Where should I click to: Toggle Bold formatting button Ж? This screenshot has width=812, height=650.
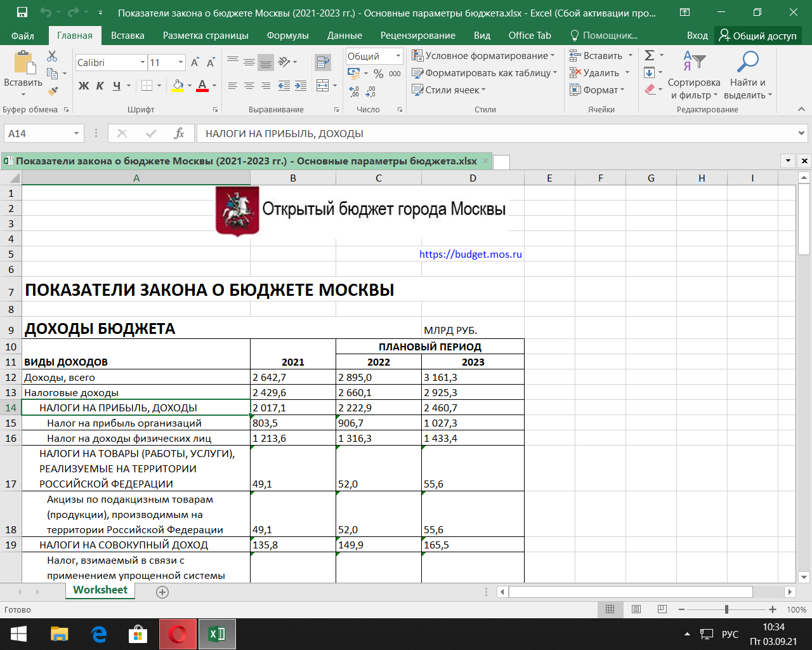point(84,85)
